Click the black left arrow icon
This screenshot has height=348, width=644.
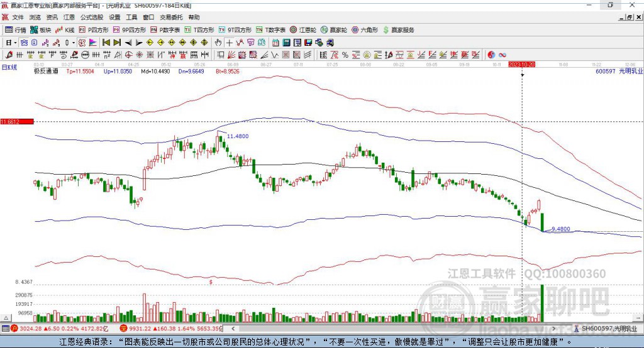(128, 43)
